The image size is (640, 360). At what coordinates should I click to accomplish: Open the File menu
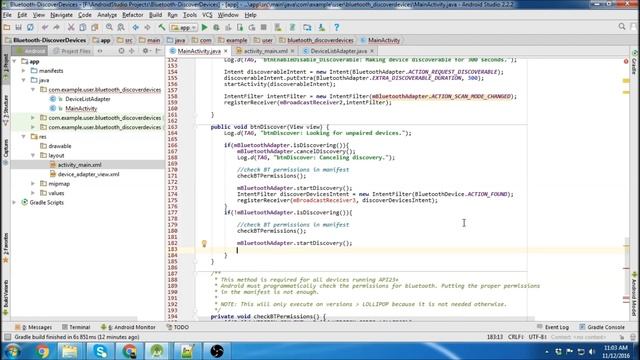[7, 15]
